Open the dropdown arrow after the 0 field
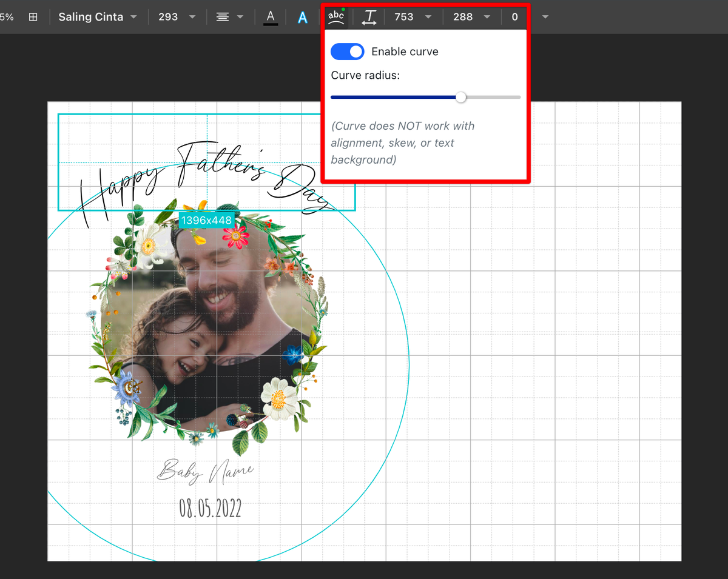 click(x=545, y=17)
